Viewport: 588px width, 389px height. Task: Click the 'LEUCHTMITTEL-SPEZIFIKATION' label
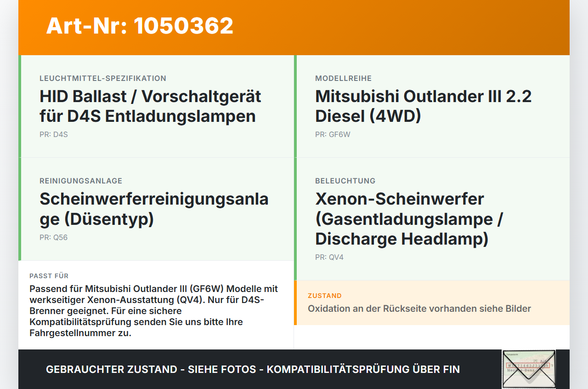point(103,79)
